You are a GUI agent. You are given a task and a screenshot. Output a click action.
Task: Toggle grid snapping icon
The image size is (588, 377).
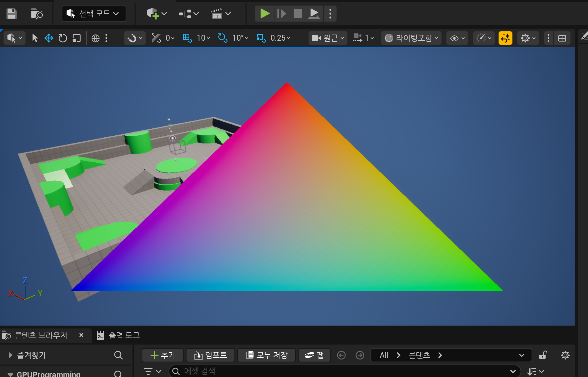tap(187, 38)
